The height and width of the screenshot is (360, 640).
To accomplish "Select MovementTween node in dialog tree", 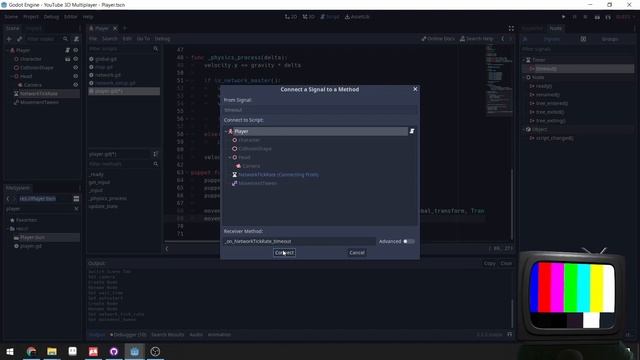I will pyautogui.click(x=257, y=183).
